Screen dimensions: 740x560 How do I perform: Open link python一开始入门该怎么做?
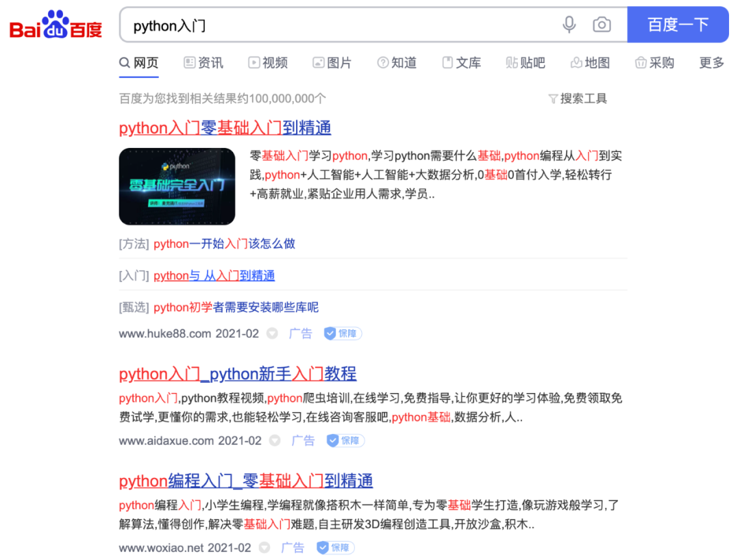tap(225, 244)
